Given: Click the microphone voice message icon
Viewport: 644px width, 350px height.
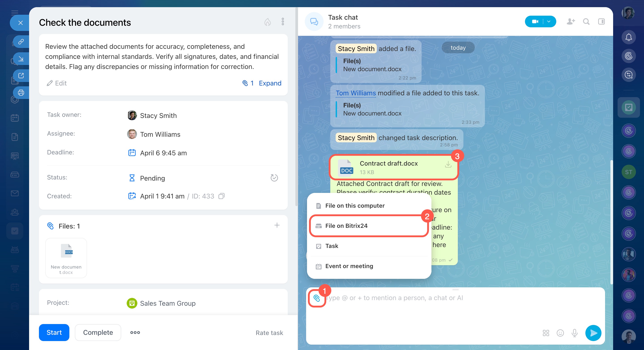Looking at the screenshot, I should 574,333.
